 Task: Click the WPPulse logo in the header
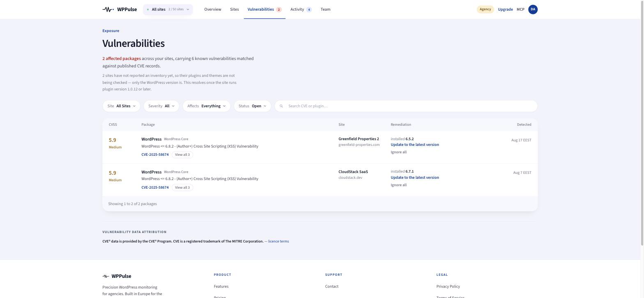[120, 9]
